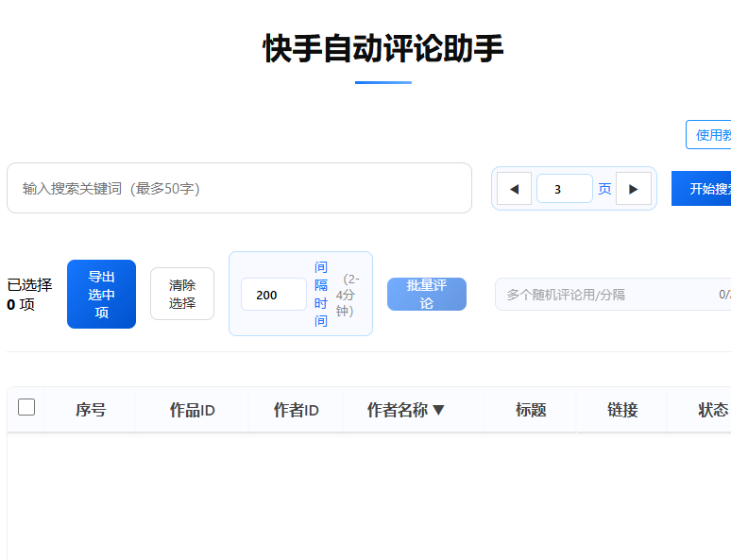Click the page number field showing 3
Screen dimensions: 731x560
[564, 189]
